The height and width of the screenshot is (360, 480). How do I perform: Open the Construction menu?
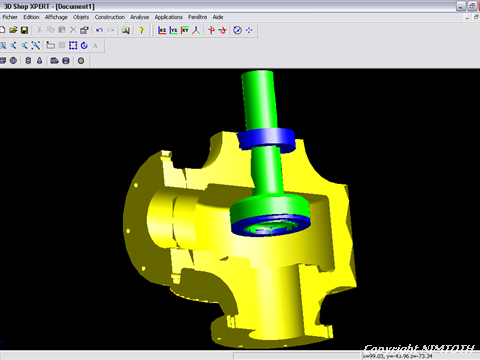110,17
